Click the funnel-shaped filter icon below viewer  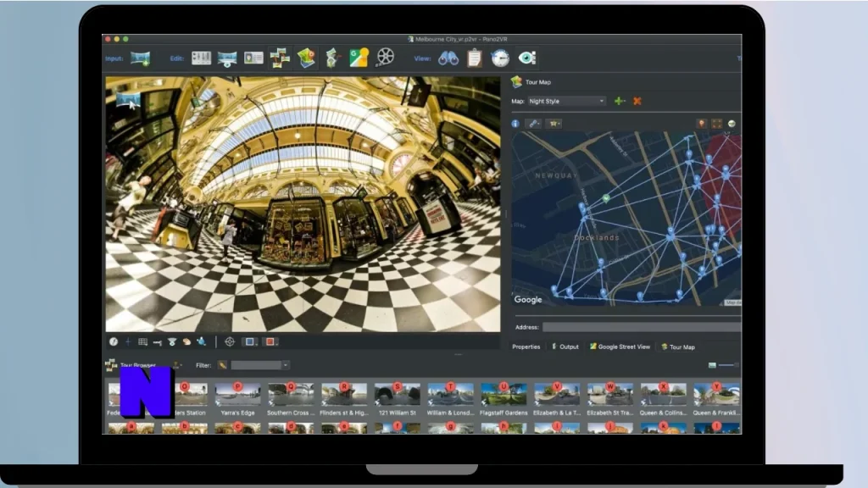click(172, 342)
